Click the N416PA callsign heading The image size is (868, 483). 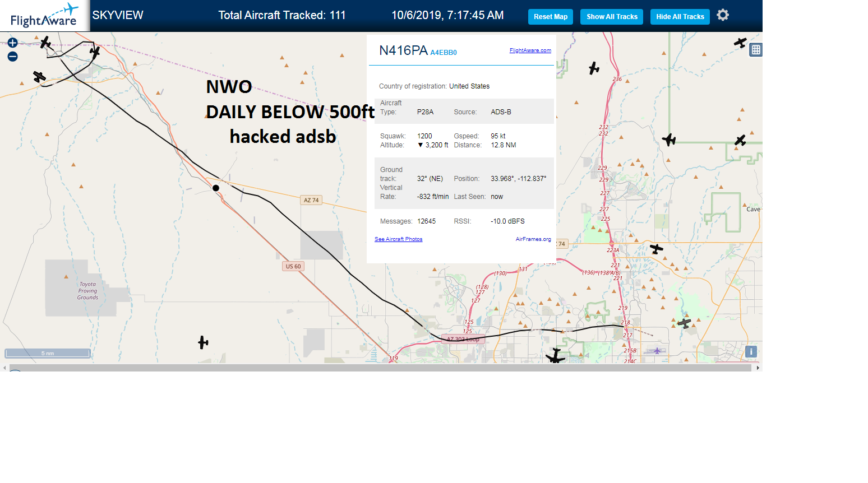pos(404,50)
